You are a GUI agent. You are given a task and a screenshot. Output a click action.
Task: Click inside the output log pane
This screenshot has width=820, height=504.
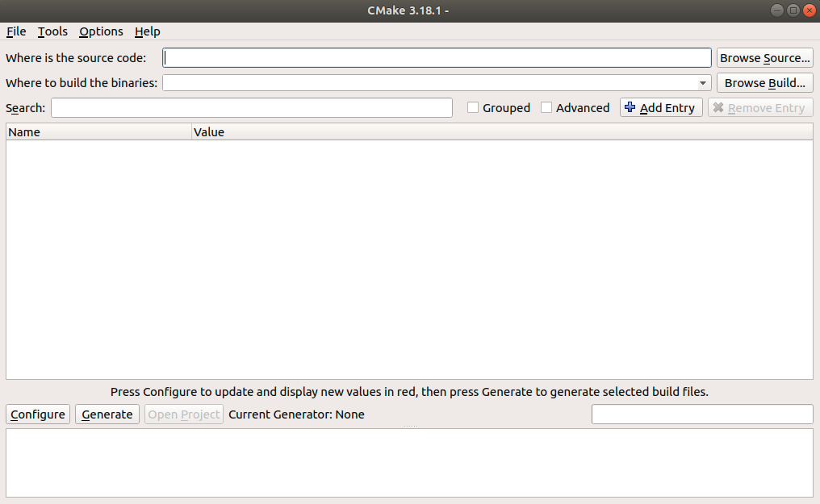(x=409, y=463)
